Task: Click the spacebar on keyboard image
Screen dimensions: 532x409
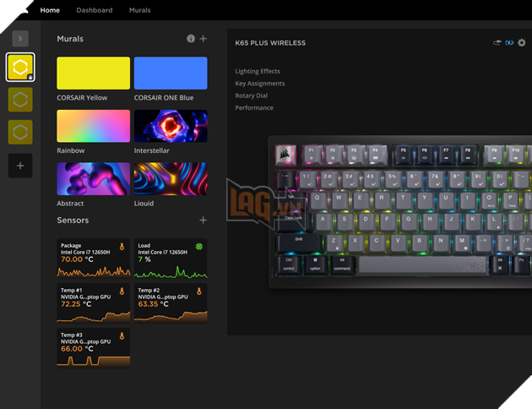Action: [423, 264]
